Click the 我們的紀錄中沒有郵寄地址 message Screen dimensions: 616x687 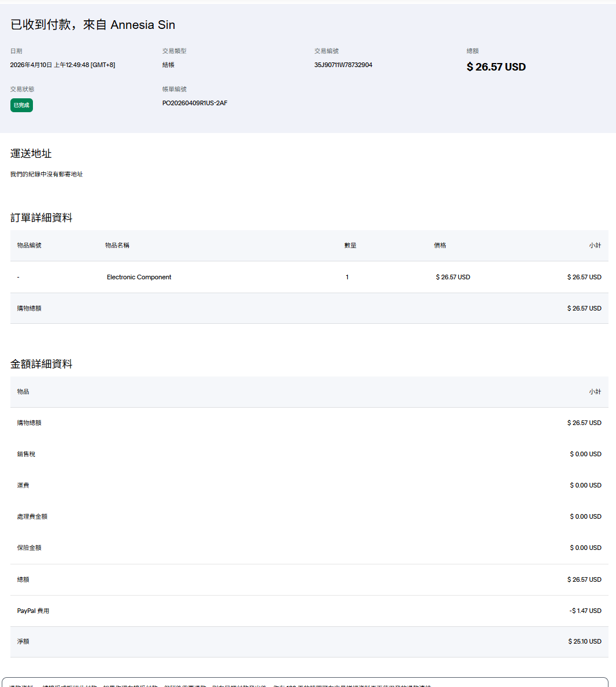tap(46, 174)
